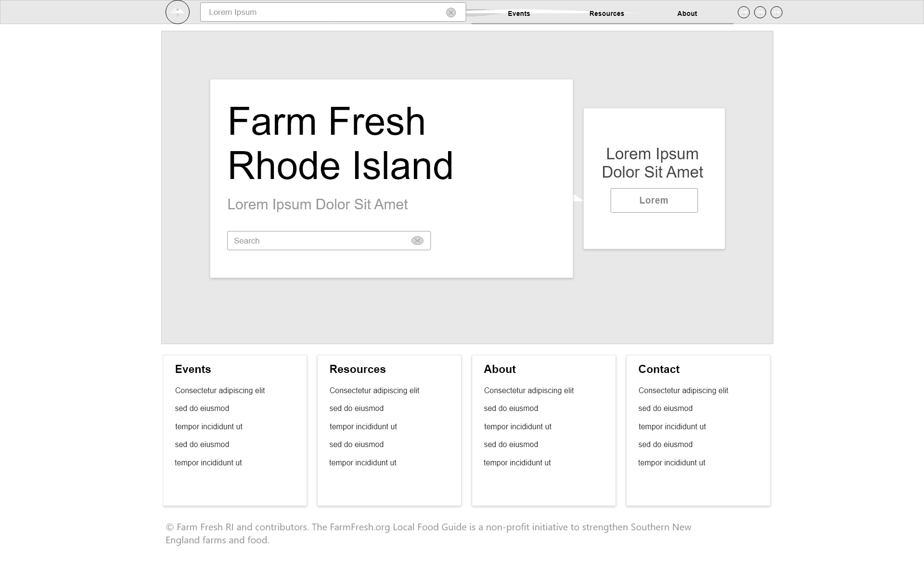
Task: Click the Farm Fresh Rhode Island heading
Action: (341, 143)
